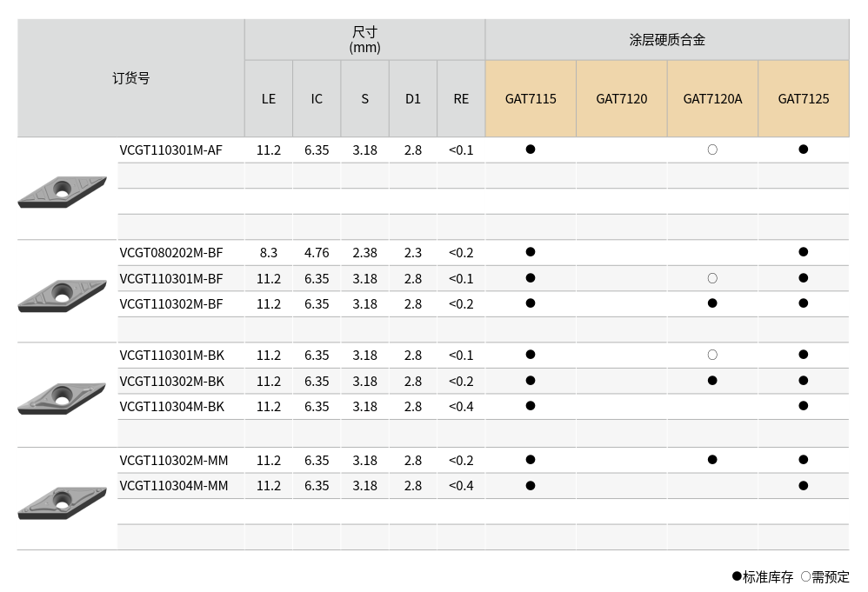Click the GAT7120A dot for VCGT110302M-MM
This screenshot has height=592, width=868.
click(712, 460)
